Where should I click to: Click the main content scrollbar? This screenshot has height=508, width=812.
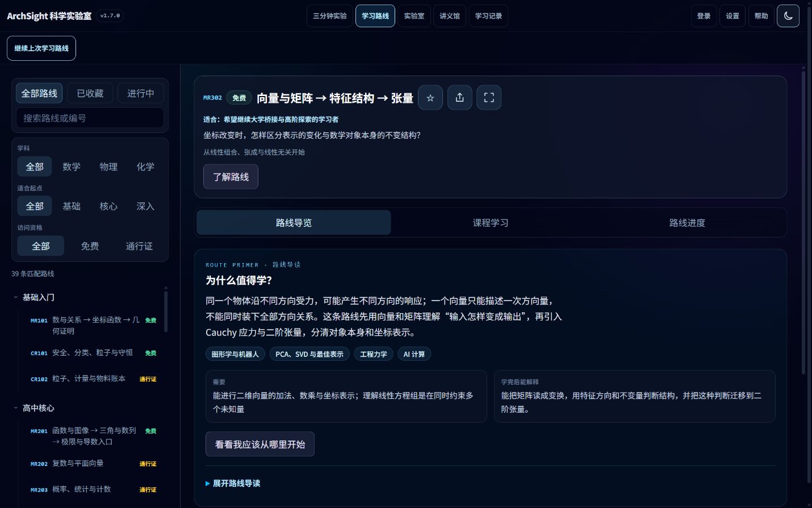pos(803,222)
